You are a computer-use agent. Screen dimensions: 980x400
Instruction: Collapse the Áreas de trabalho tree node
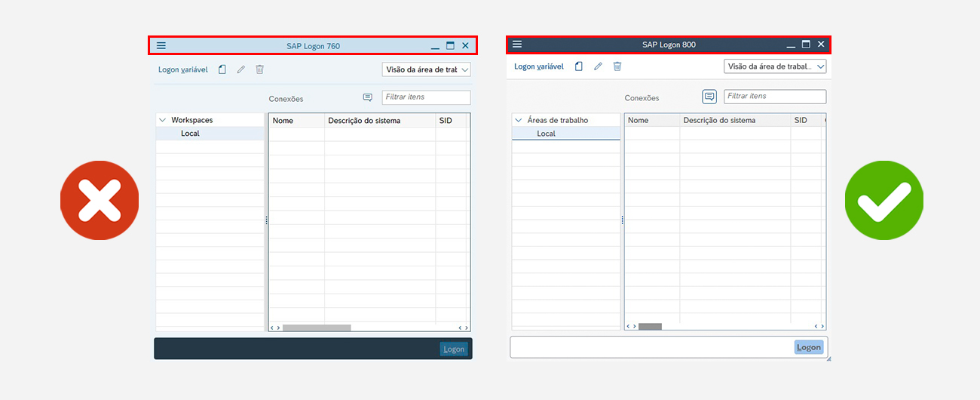(x=519, y=120)
